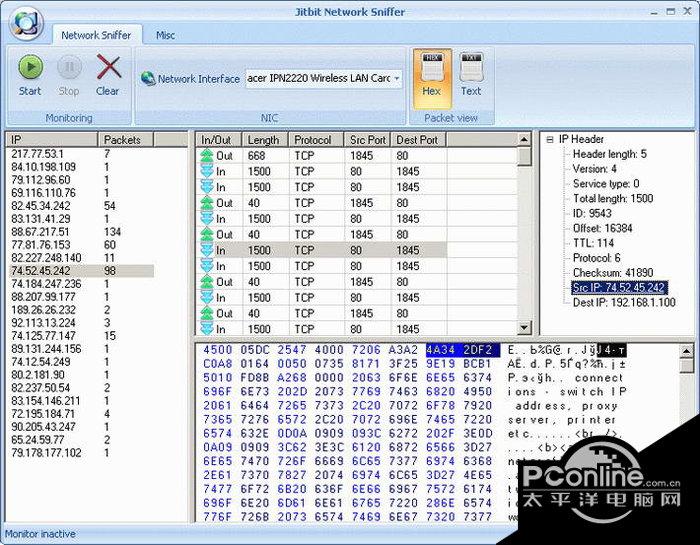Sort by the Packets column header
This screenshot has height=545, width=700.
(125, 140)
